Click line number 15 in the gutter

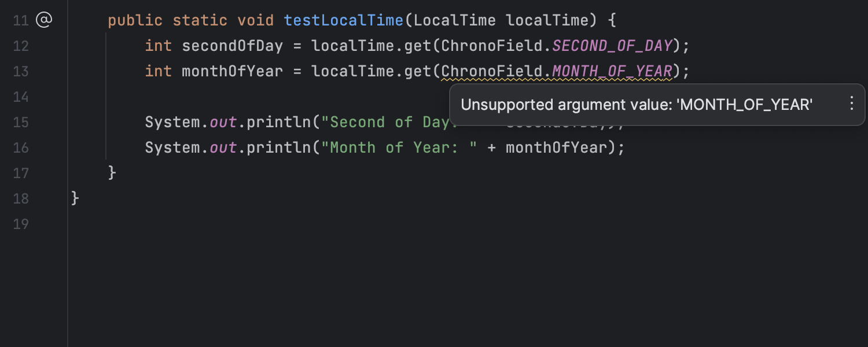point(21,122)
